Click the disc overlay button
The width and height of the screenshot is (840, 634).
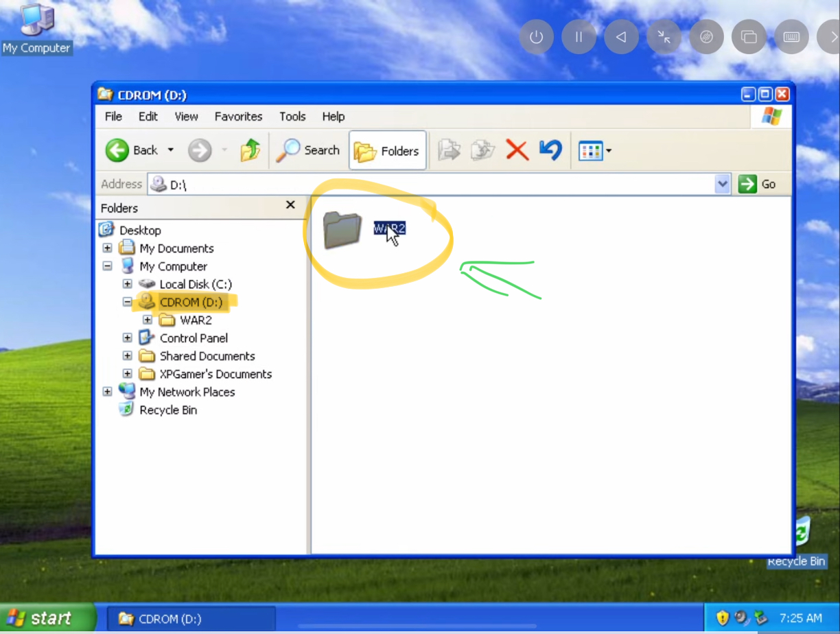click(x=706, y=37)
